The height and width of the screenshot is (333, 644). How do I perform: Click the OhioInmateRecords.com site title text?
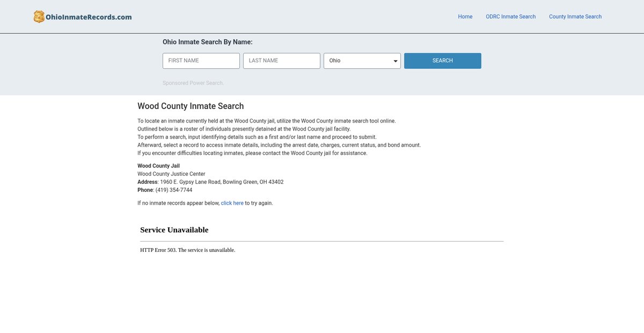click(89, 17)
